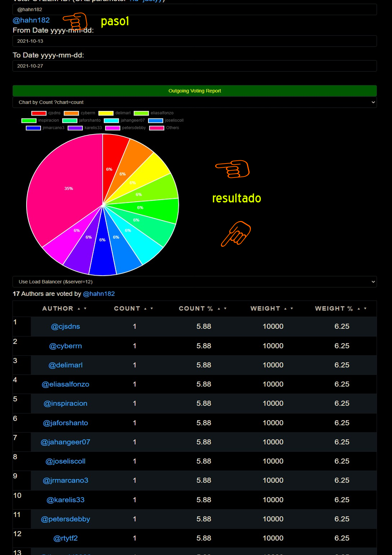The image size is (392, 555).
Task: Click the voter ID input containing @hahn182
Action: click(195, 9)
